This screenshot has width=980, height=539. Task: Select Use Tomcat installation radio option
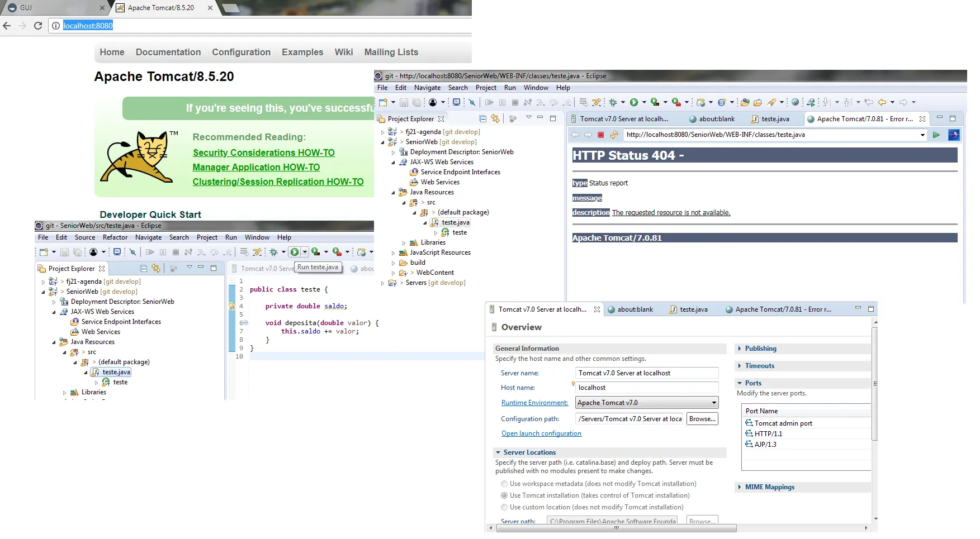click(x=504, y=495)
